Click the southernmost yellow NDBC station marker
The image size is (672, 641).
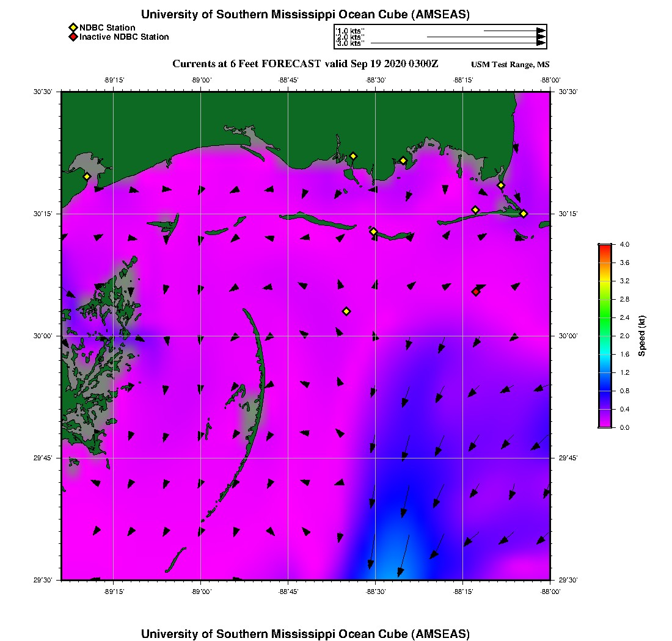tap(346, 311)
